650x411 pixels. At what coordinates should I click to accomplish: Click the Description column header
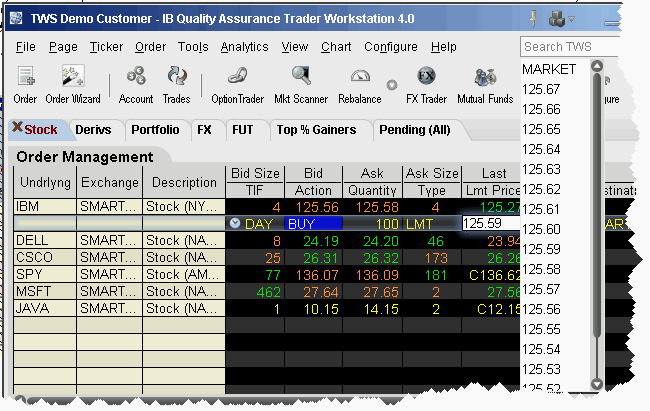pos(184,182)
